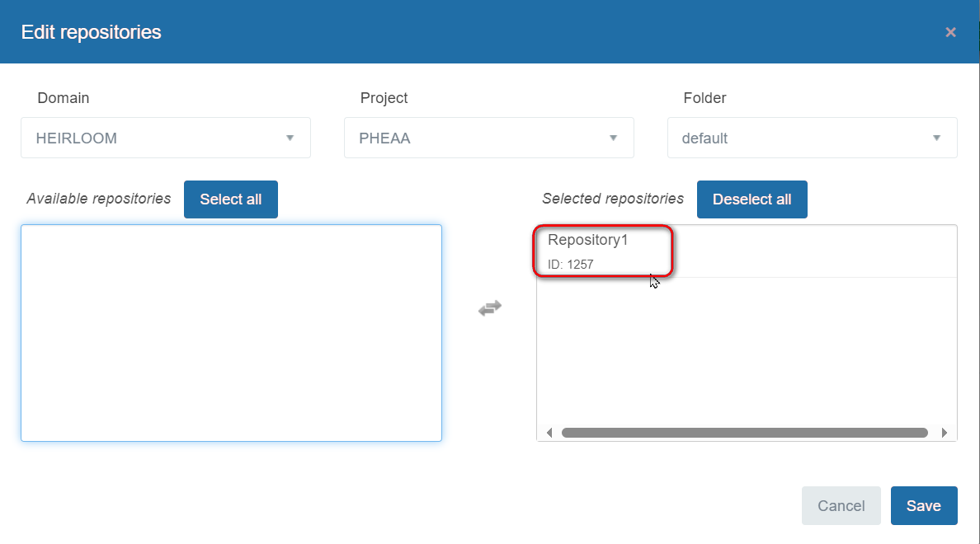The height and width of the screenshot is (544, 980).
Task: Click the Edit repositories title bar
Action: coord(91,31)
